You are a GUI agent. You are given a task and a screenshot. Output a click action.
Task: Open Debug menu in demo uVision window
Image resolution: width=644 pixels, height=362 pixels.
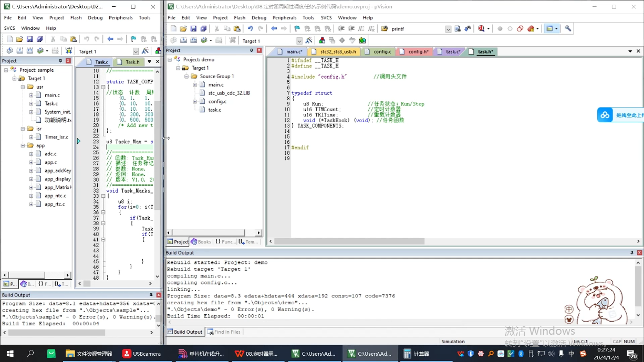(259, 18)
